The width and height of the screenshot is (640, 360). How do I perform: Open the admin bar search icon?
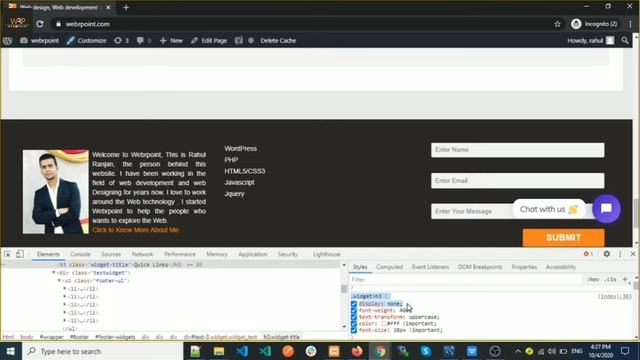point(625,40)
